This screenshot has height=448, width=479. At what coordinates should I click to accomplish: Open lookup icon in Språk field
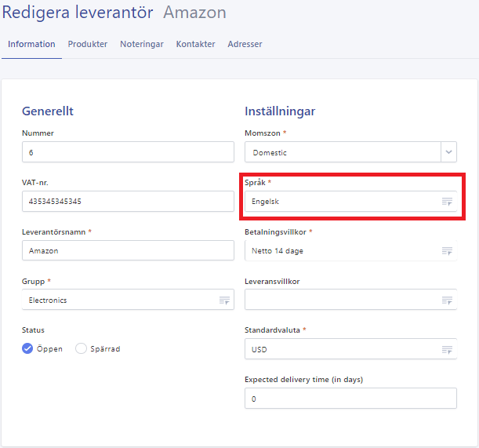point(447,202)
